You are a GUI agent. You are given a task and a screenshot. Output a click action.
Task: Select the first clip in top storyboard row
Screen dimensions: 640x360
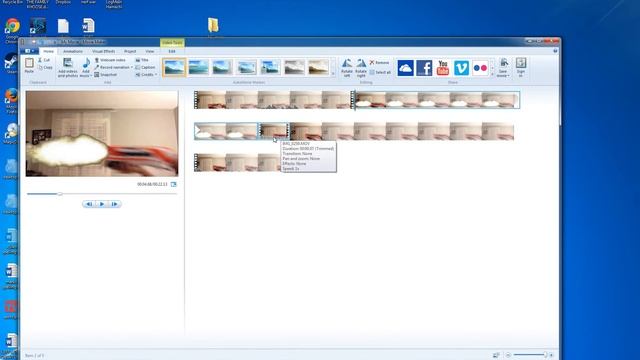(273, 100)
